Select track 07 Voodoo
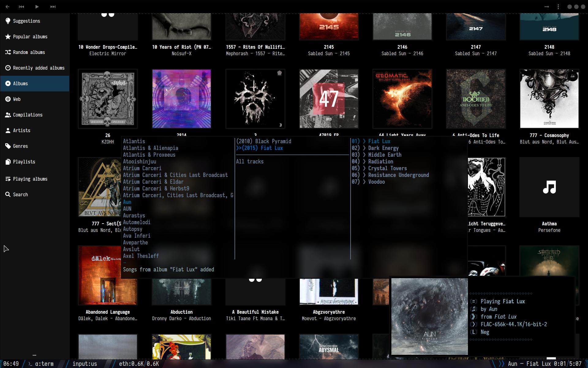This screenshot has height=368, width=588. (368, 182)
